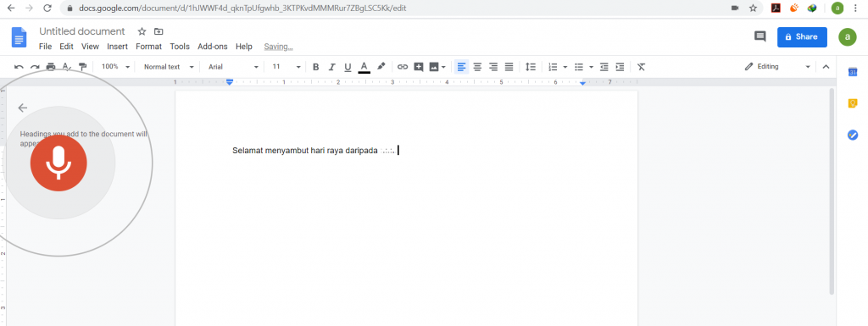Close the document outline with back arrow
The image size is (868, 326).
click(23, 108)
